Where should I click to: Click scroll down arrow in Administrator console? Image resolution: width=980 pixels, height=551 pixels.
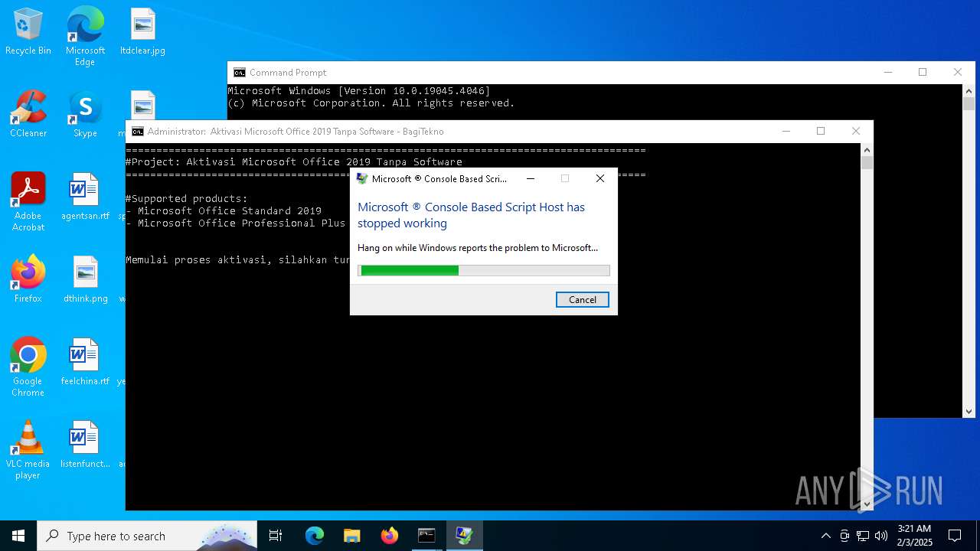[x=867, y=504]
